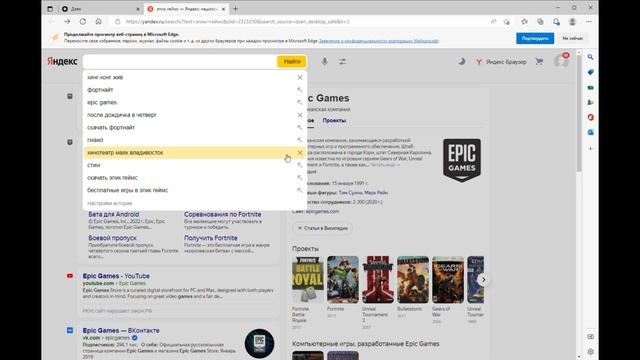Insert 'фортнайт' suggestion using its arrow

300,90
